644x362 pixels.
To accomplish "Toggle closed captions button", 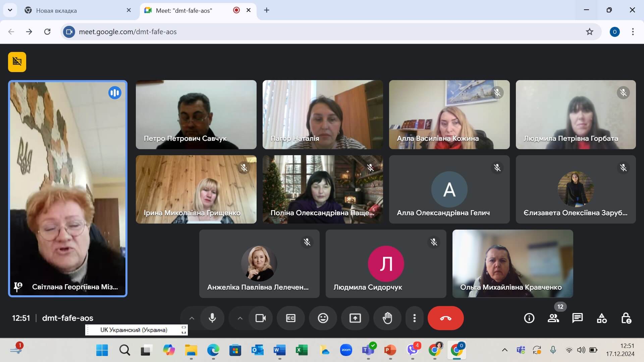I will (290, 318).
